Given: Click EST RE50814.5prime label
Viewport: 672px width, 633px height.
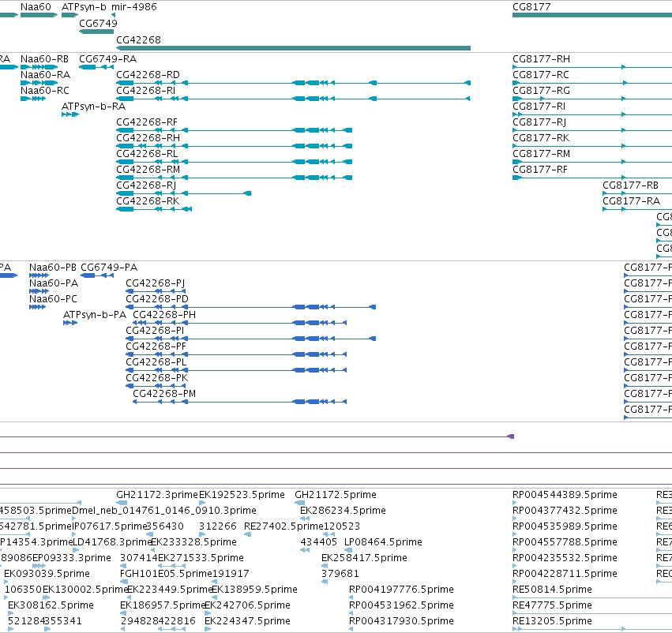Looking at the screenshot, I should pos(552,590).
